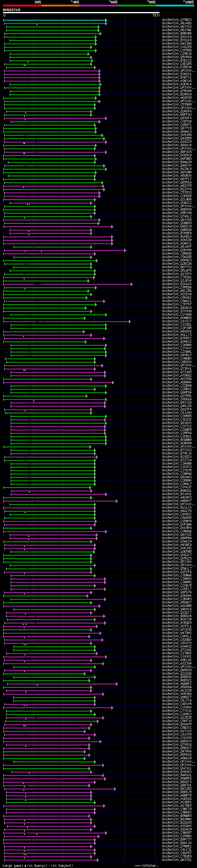Click the orange ~40% identity legend segment
The image size is (197, 868).
[x=60, y=6]
